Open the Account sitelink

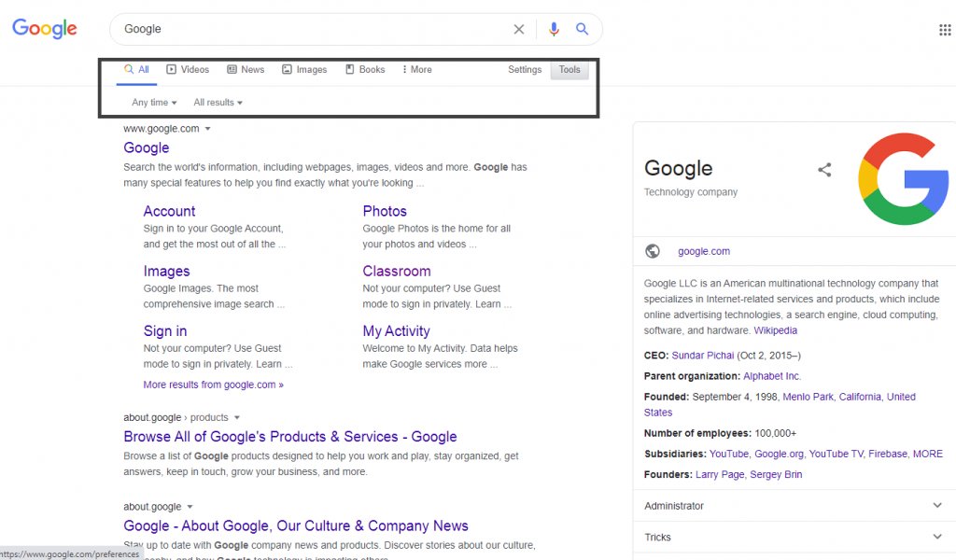(x=170, y=211)
